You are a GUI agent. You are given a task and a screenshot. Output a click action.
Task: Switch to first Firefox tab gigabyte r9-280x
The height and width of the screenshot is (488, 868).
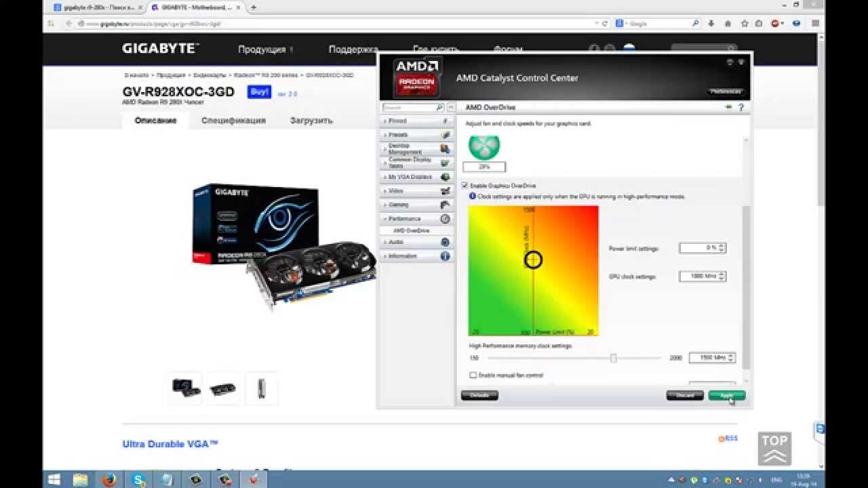(x=99, y=7)
